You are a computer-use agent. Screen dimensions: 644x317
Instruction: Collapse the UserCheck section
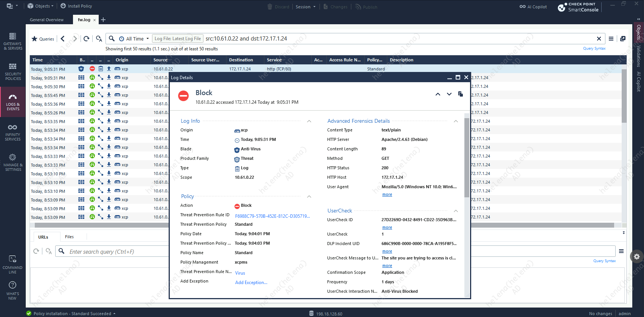coord(456,211)
